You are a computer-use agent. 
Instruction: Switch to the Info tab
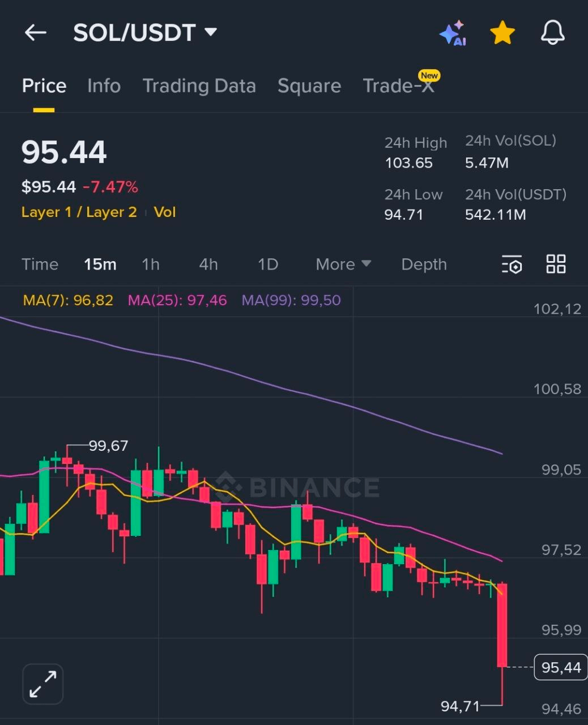point(104,86)
